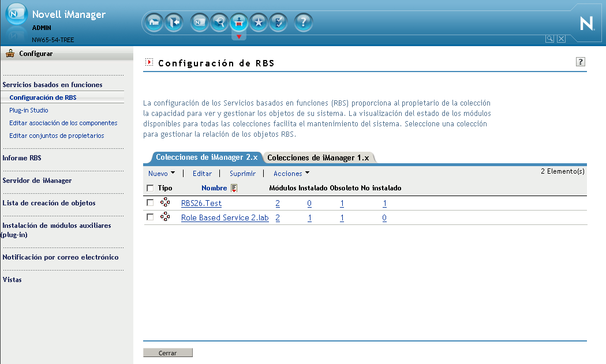Open page help icon beside Configuración de RBS
Screen dimensions: 606x364
(580, 62)
